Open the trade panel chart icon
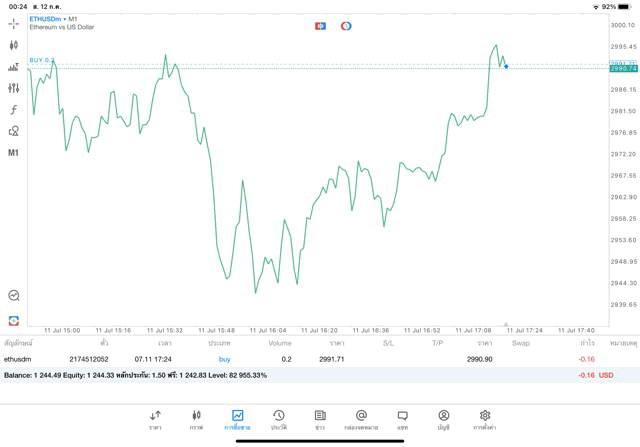Image resolution: width=640 pixels, height=447 pixels. coord(14,67)
